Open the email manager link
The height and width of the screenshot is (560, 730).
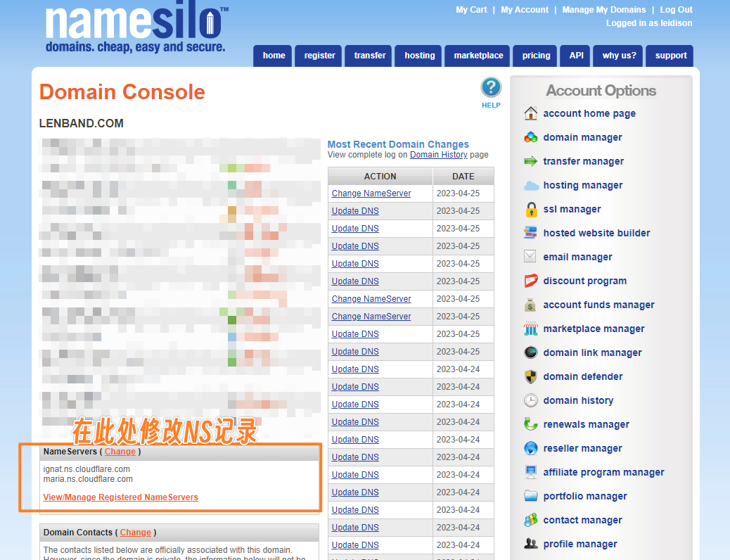tap(578, 257)
